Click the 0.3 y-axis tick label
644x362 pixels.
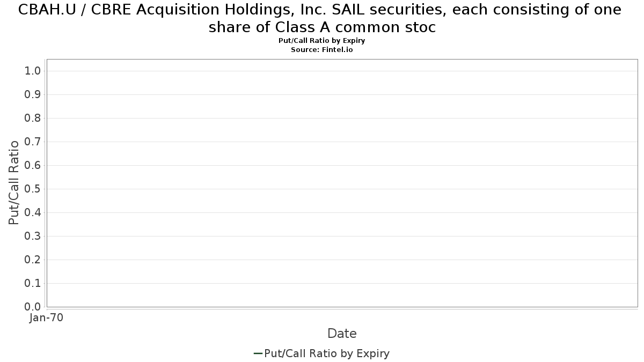33,236
